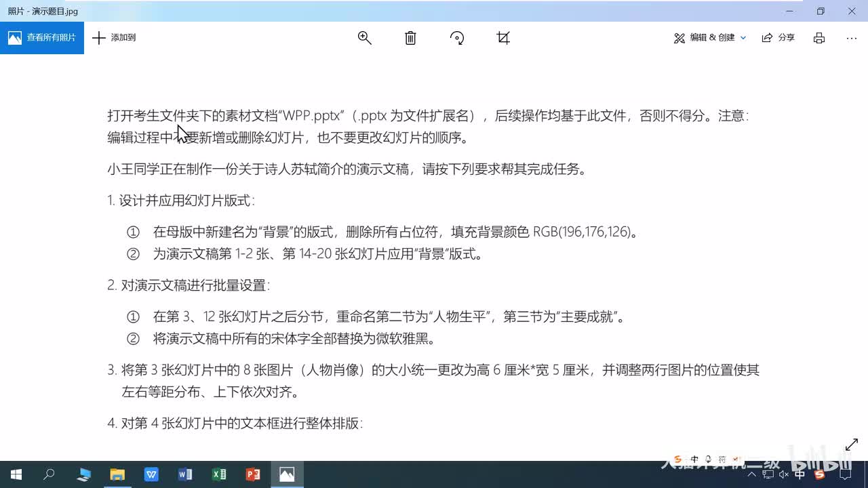Click the 分享 share button

[778, 38]
